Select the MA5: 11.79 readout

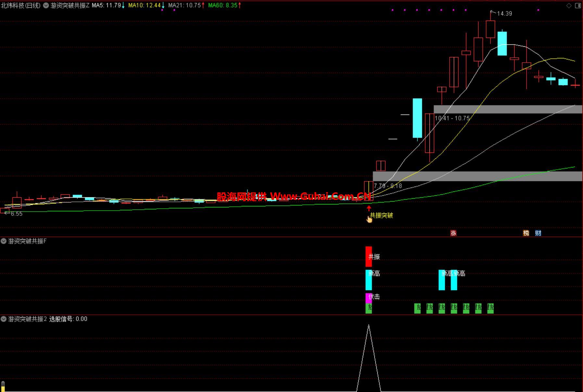pos(108,5)
